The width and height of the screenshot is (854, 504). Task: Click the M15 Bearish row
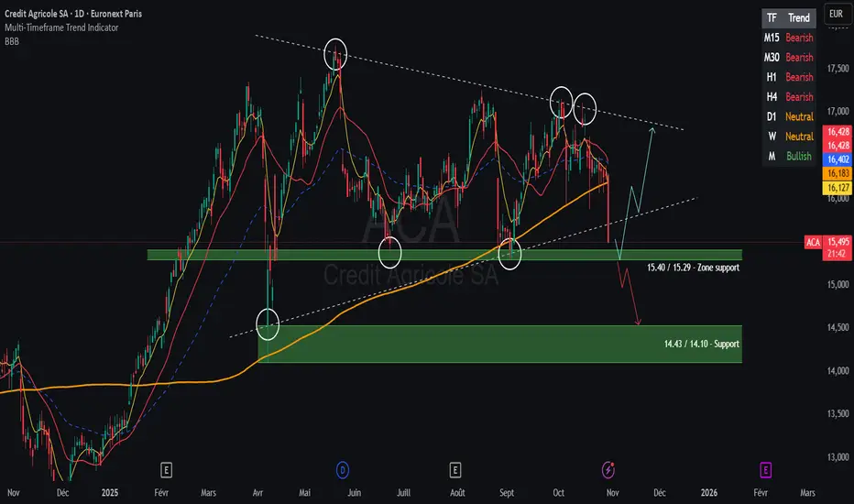pyautogui.click(x=789, y=38)
